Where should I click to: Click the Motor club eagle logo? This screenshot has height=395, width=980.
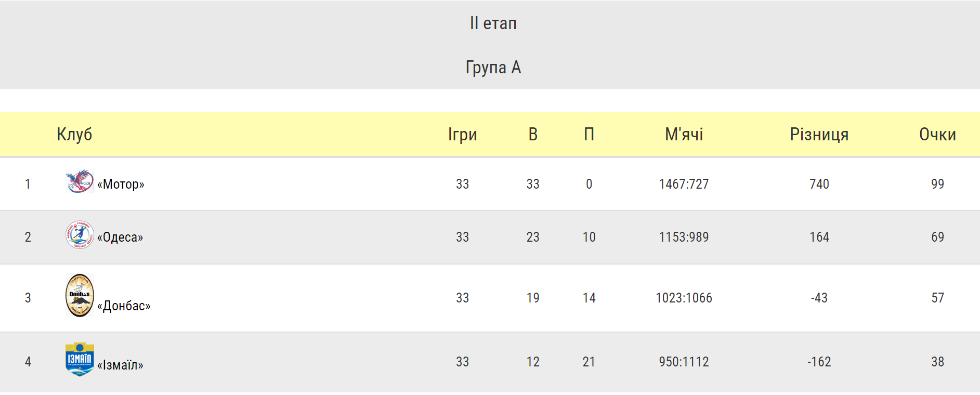80,181
